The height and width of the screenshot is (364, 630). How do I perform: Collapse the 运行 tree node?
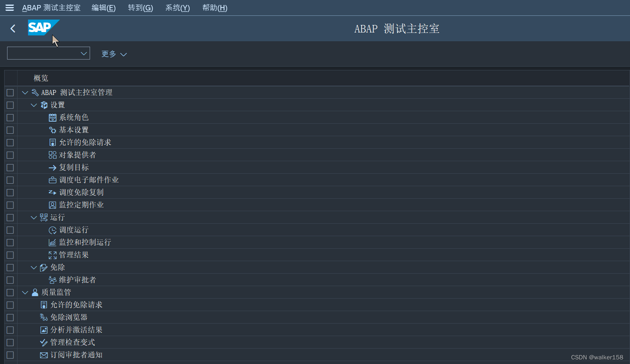34,217
